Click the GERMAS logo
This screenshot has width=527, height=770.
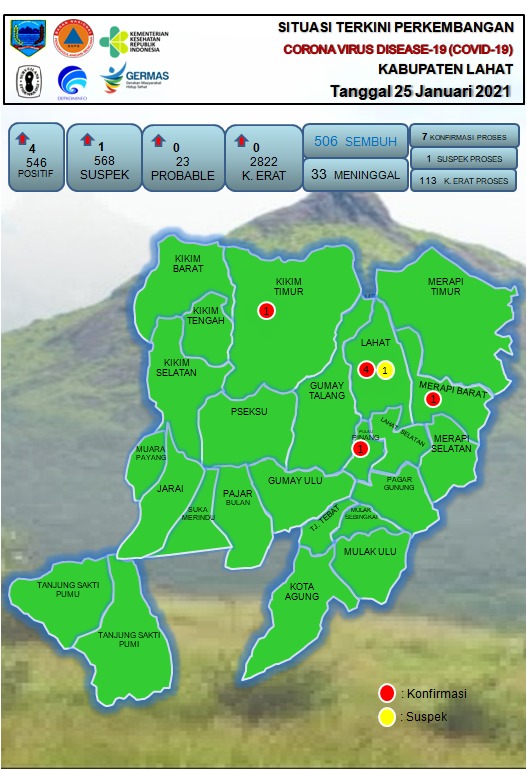coord(135,78)
